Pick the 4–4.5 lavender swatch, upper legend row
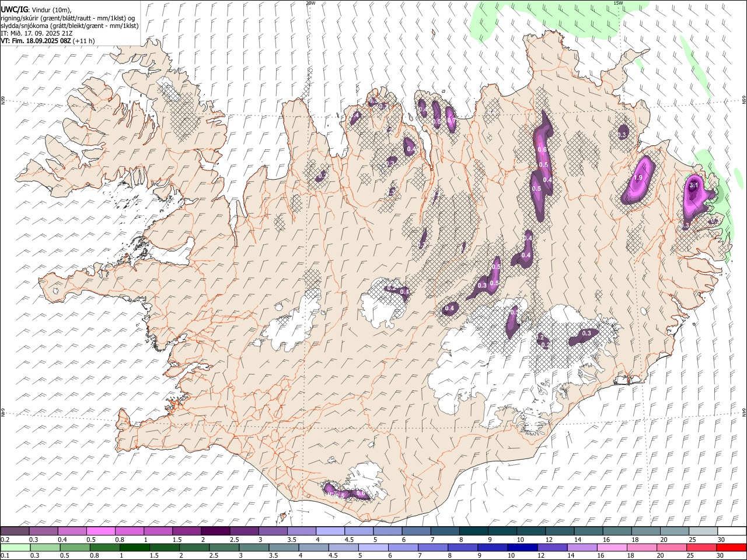The width and height of the screenshot is (747, 560). pos(330,531)
